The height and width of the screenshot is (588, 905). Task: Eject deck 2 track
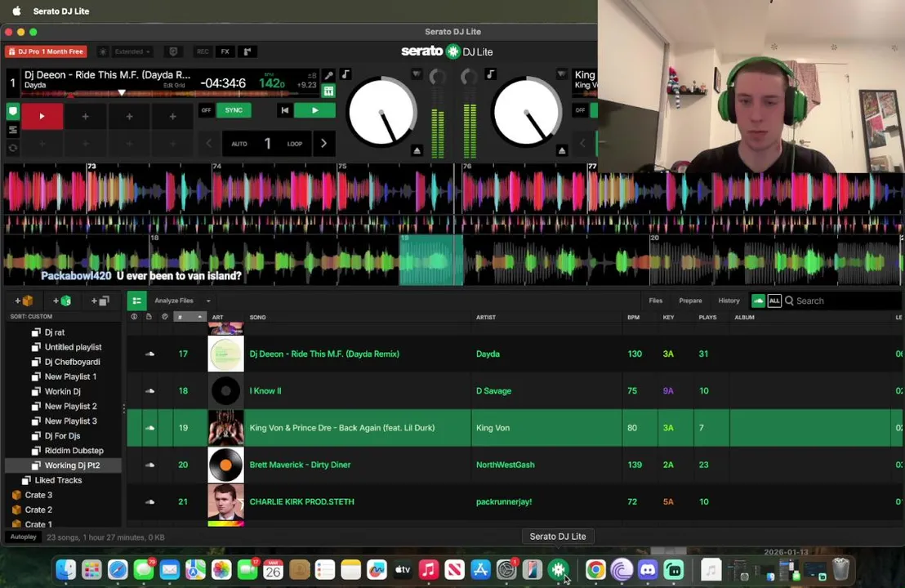562,150
